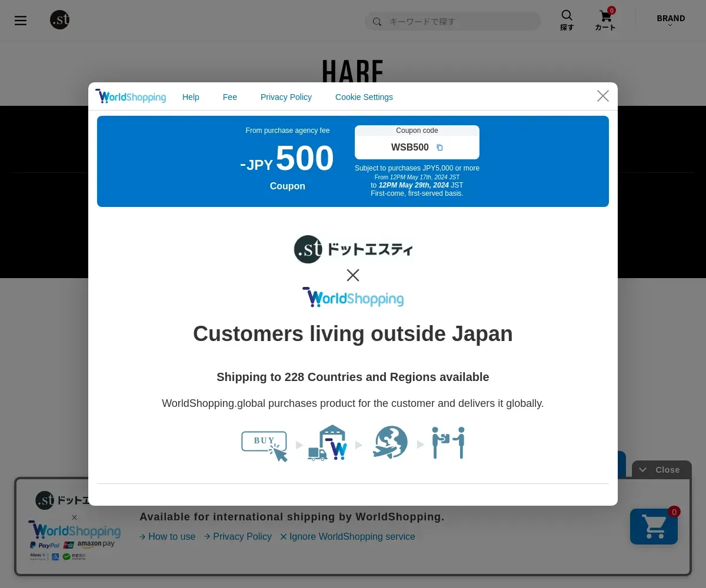Click the BUY step icon
Screen dimensions: 706x588
click(x=264, y=446)
